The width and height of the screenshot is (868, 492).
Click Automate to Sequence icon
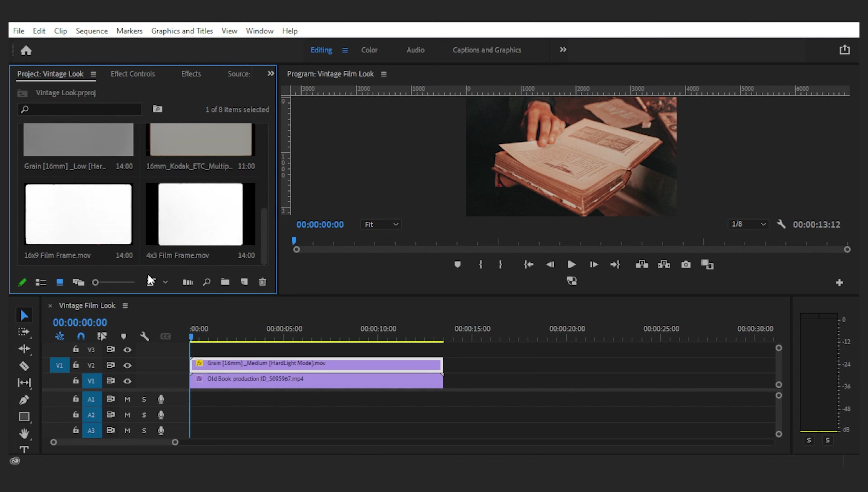coord(187,282)
